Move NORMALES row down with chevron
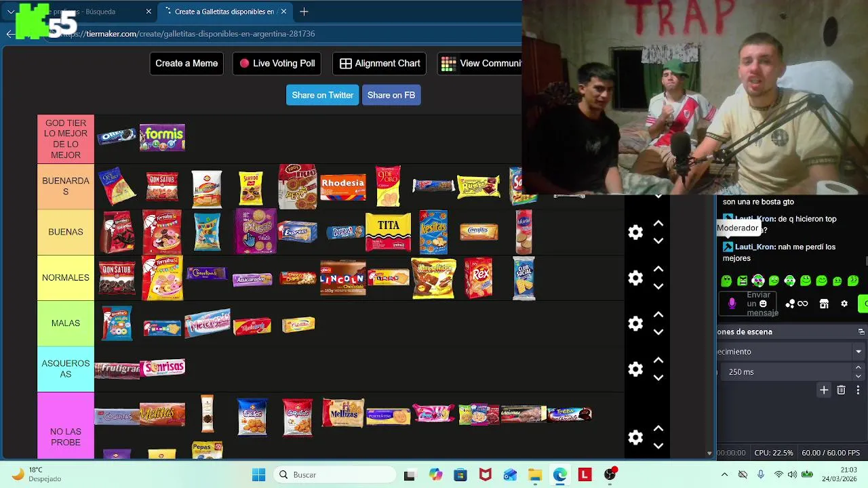Screen dimensions: 868x488 (x=658, y=286)
